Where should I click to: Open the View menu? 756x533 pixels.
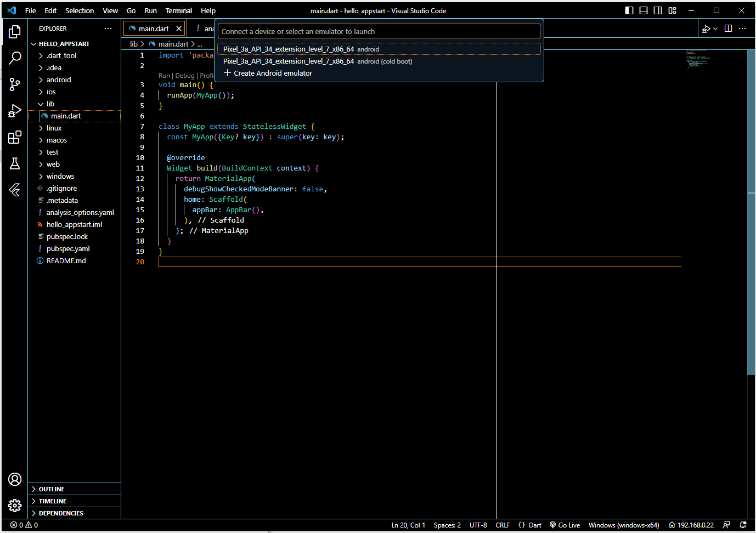click(x=110, y=10)
